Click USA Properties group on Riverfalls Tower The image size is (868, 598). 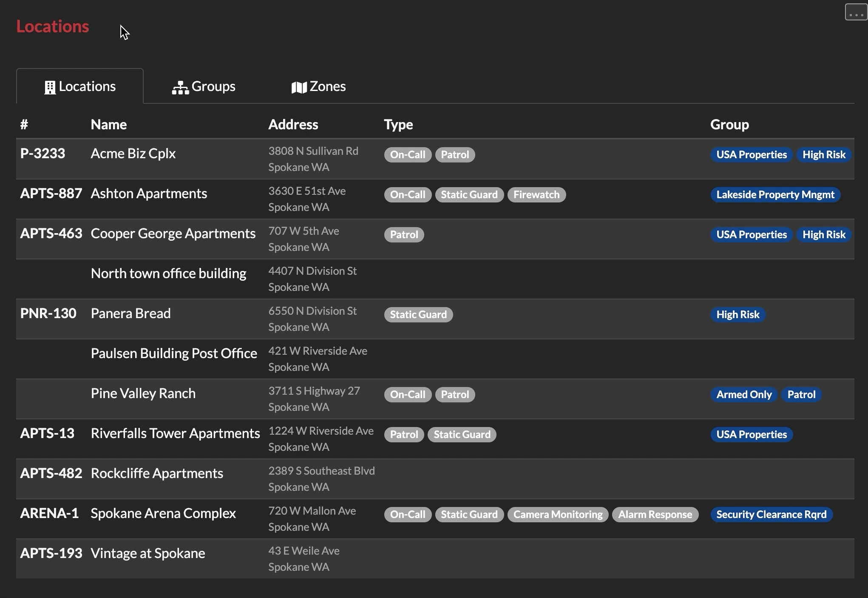[751, 434]
